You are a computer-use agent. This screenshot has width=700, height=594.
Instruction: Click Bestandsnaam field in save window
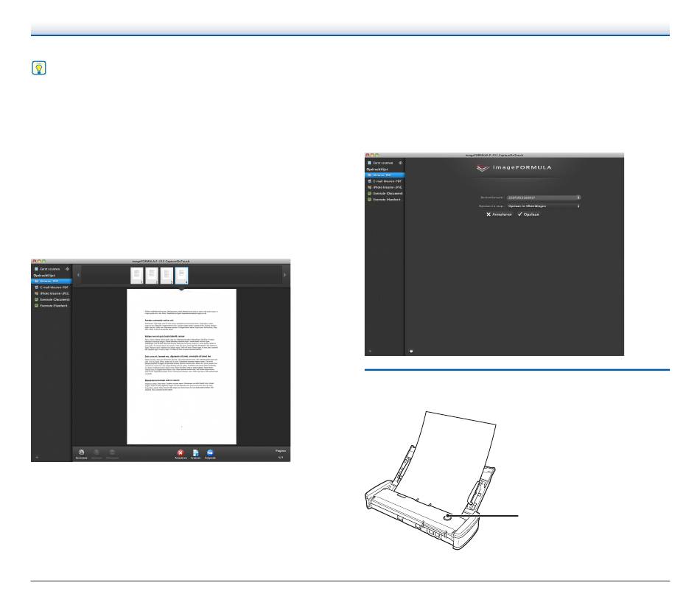pyautogui.click(x=543, y=198)
